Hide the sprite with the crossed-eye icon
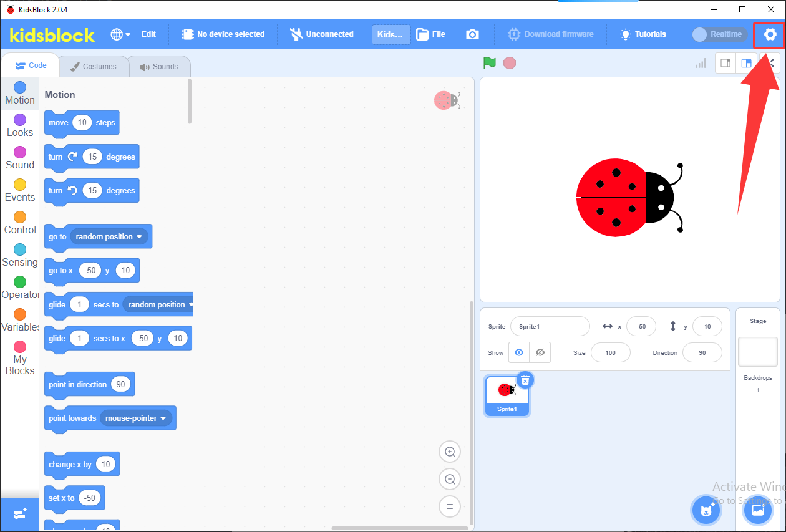Viewport: 786px width, 532px height. coord(540,352)
